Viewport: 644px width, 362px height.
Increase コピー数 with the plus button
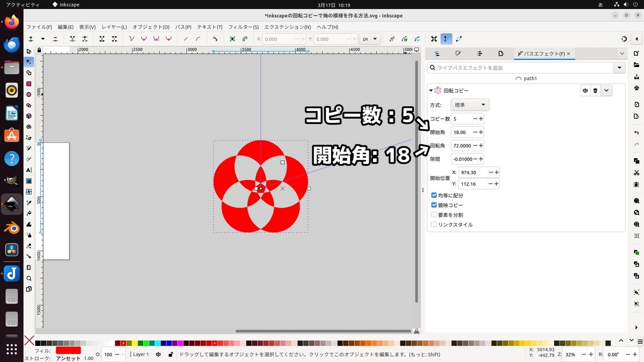coord(481,119)
